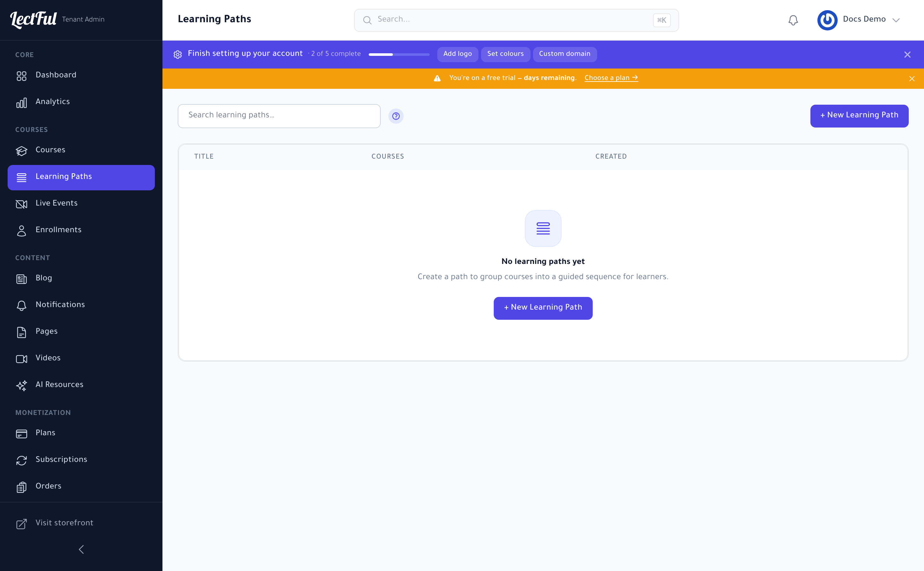Viewport: 924px width, 571px height.
Task: Click the 'No learning paths yet' heading
Action: [543, 261]
